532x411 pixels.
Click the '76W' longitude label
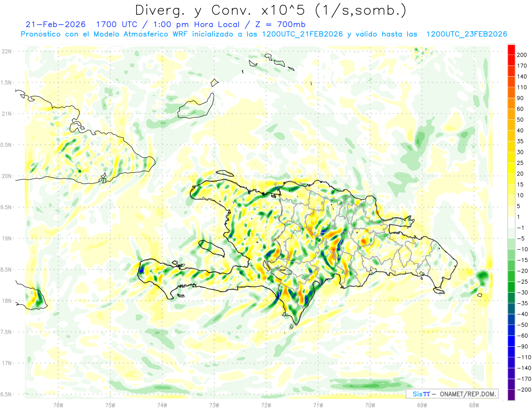[58, 405]
